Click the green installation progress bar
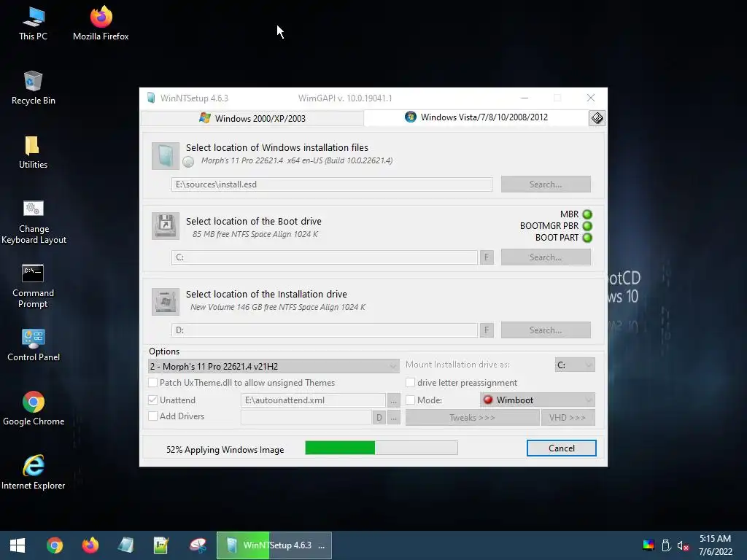The height and width of the screenshot is (560, 747). 382,448
